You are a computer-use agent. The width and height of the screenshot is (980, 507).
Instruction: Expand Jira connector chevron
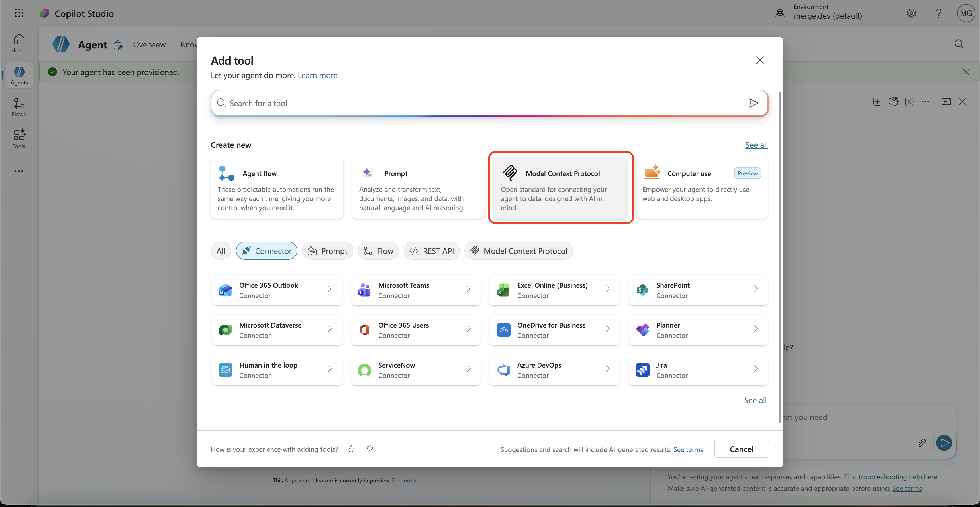[756, 369]
